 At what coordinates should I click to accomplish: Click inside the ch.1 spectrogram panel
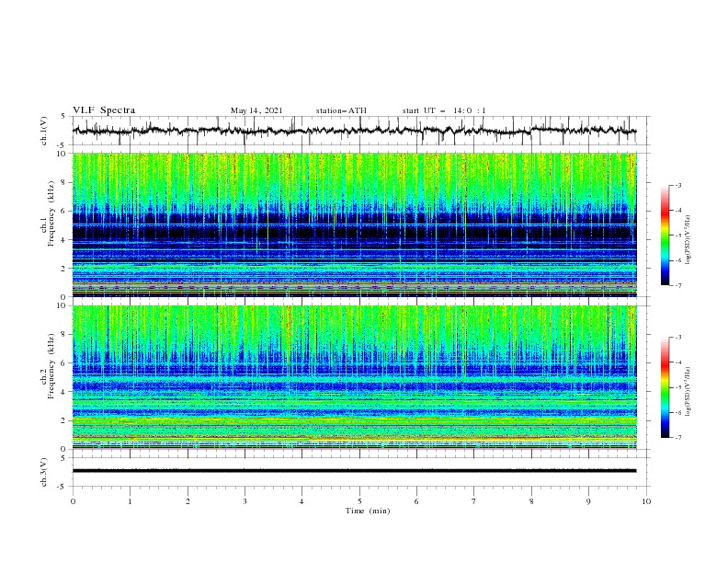pos(354,224)
